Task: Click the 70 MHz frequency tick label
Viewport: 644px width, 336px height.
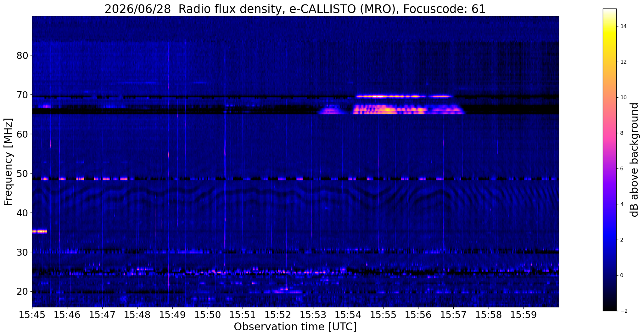Action: click(x=22, y=95)
